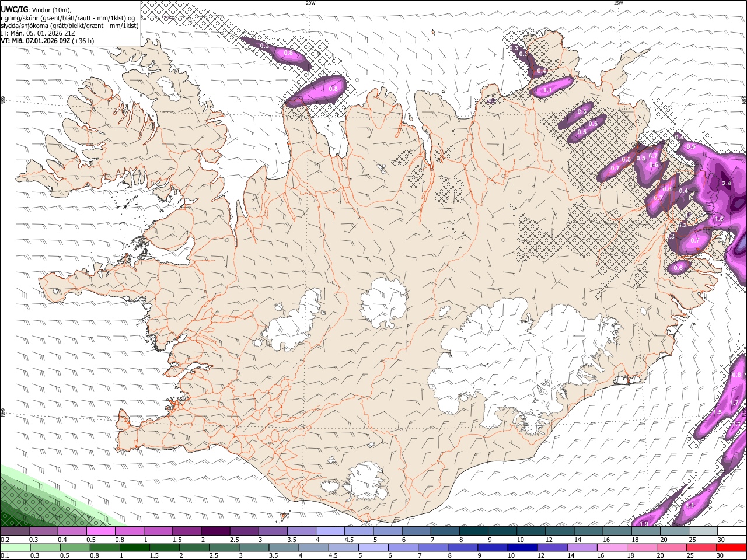This screenshot has height=560, width=747.
Task: Click the light lavender 4–4.5 snow scale swatch
Action: pyautogui.click(x=330, y=531)
